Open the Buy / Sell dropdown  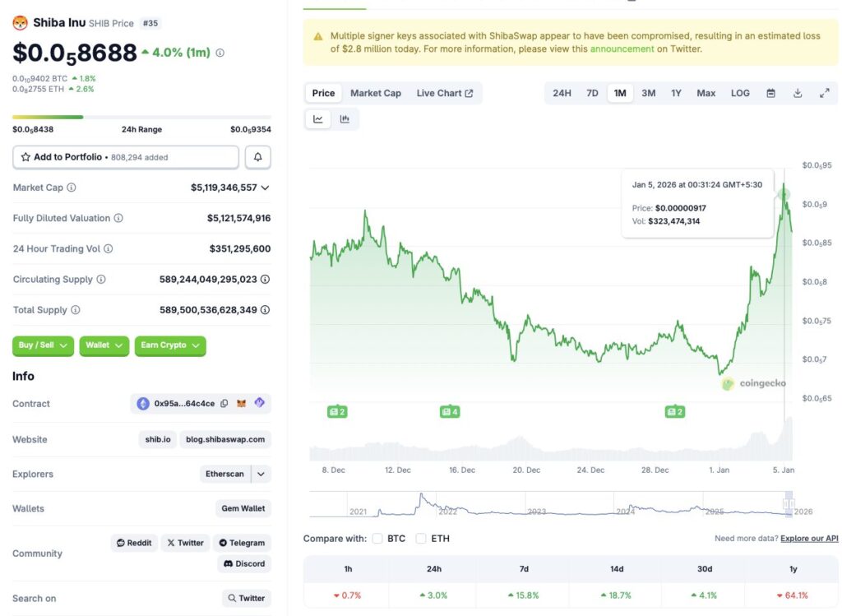click(x=43, y=345)
